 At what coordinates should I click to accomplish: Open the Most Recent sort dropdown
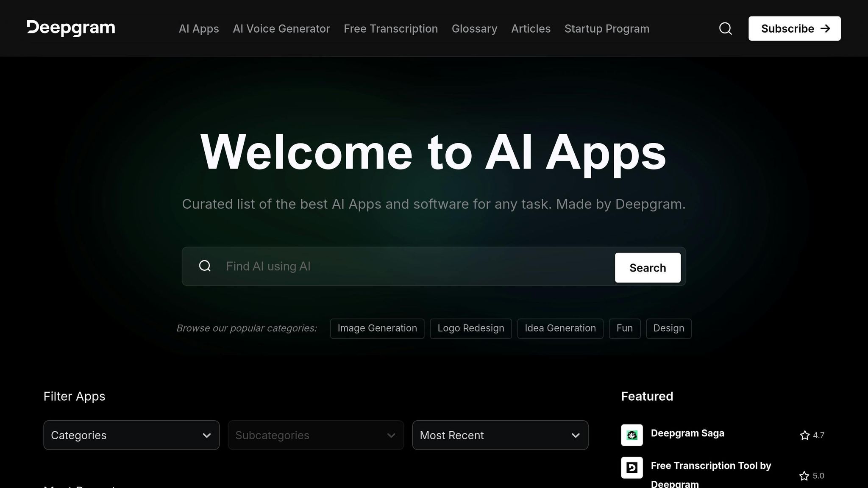(500, 435)
